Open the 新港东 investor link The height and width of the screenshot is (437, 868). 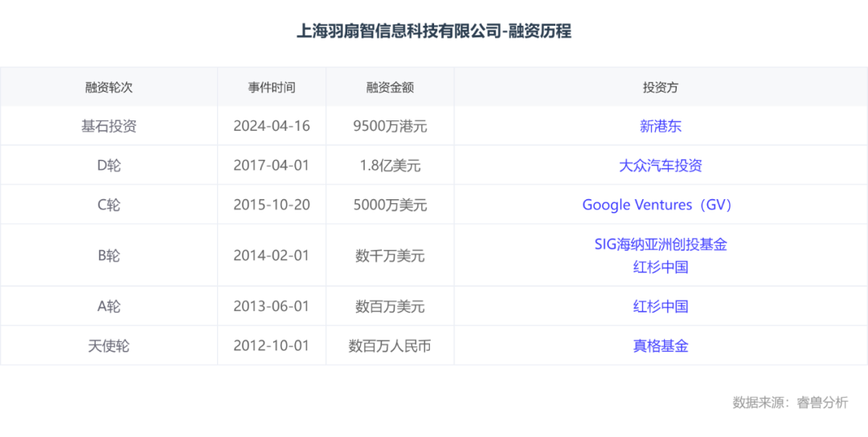661,126
